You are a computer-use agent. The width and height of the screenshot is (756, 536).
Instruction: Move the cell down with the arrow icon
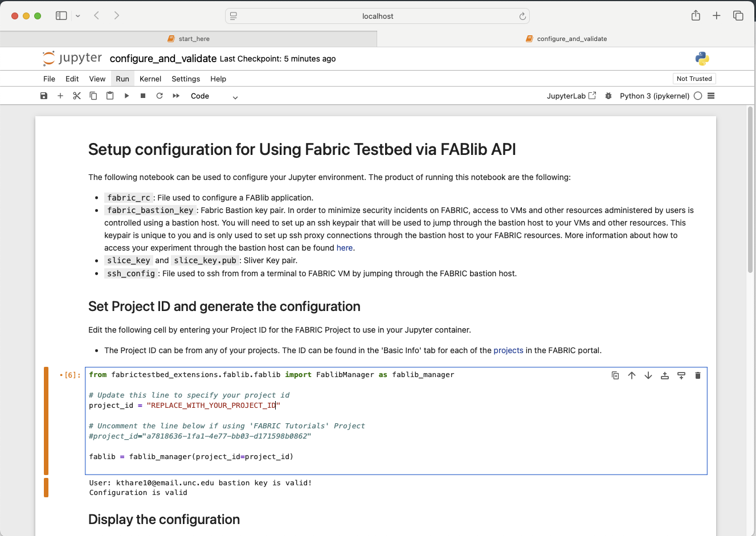(x=648, y=375)
